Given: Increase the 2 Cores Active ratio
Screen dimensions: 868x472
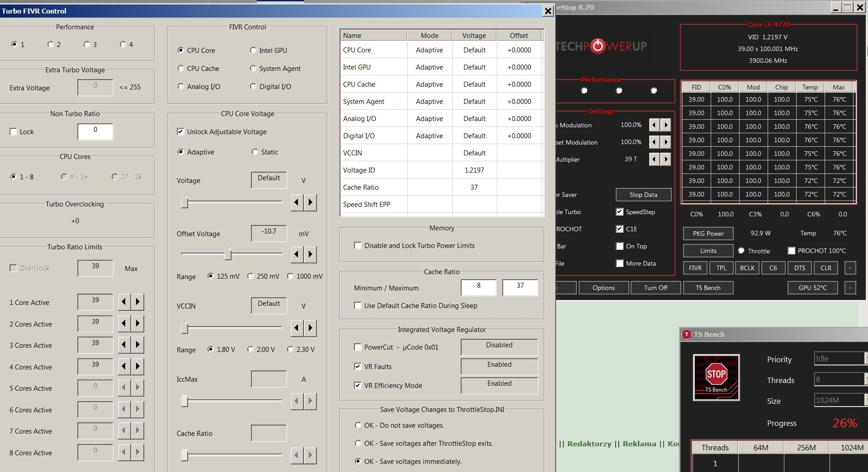Looking at the screenshot, I should [138, 323].
